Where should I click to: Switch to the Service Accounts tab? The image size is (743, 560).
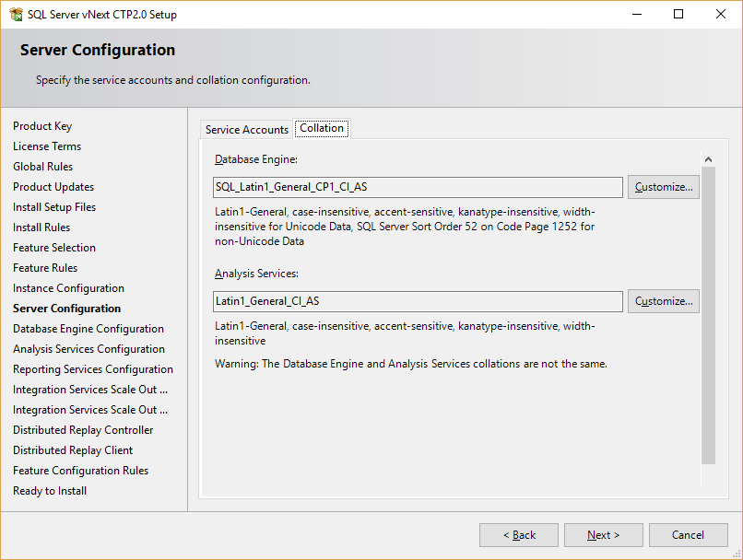246,130
